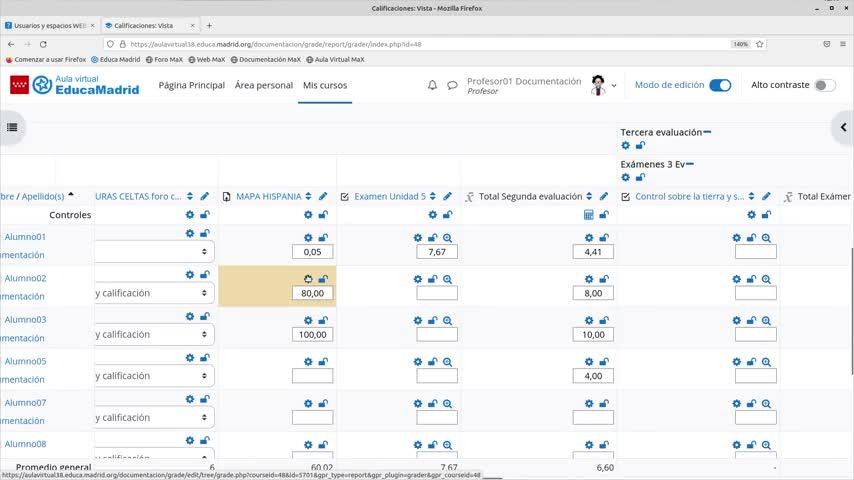Open the messages speech bubble

[x=452, y=85]
